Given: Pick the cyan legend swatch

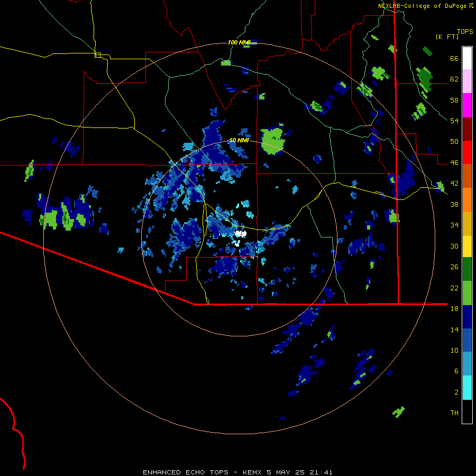Looking at the screenshot, I should coord(467,388).
